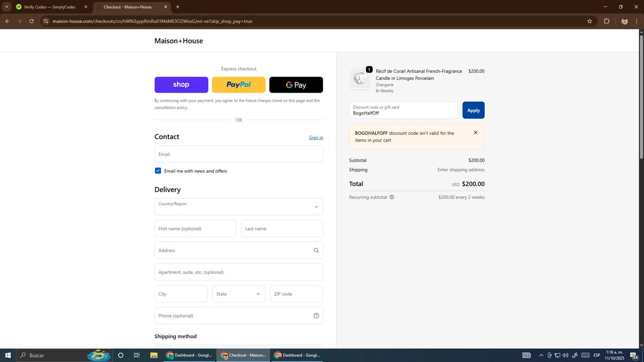This screenshot has width=644, height=362.
Task: Change the ESP input language
Action: coord(597,355)
